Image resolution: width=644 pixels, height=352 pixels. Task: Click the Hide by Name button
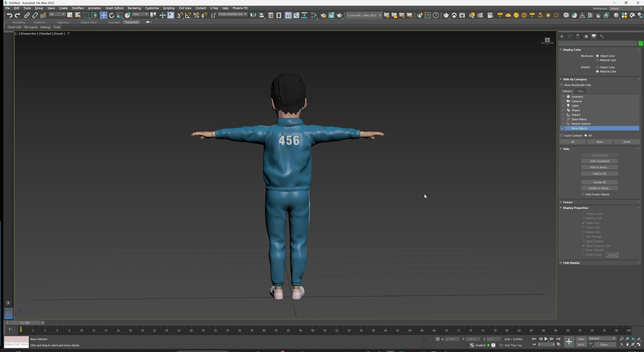point(599,167)
